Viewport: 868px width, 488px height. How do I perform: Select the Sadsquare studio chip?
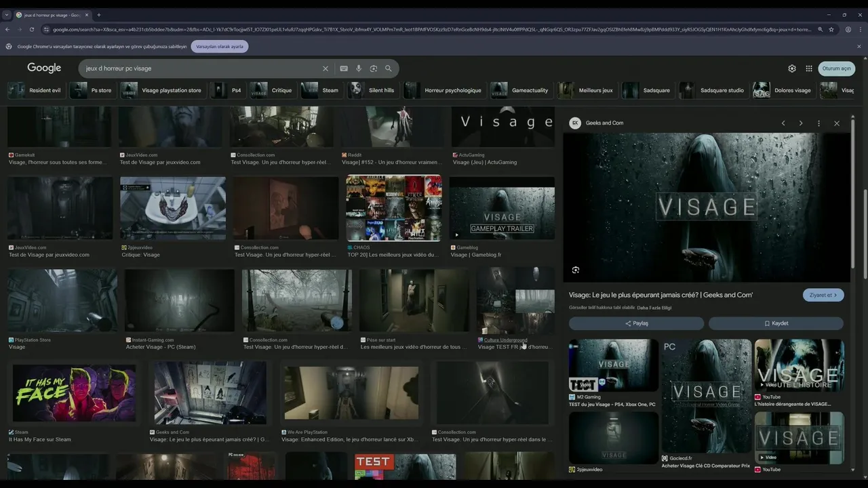(713, 90)
